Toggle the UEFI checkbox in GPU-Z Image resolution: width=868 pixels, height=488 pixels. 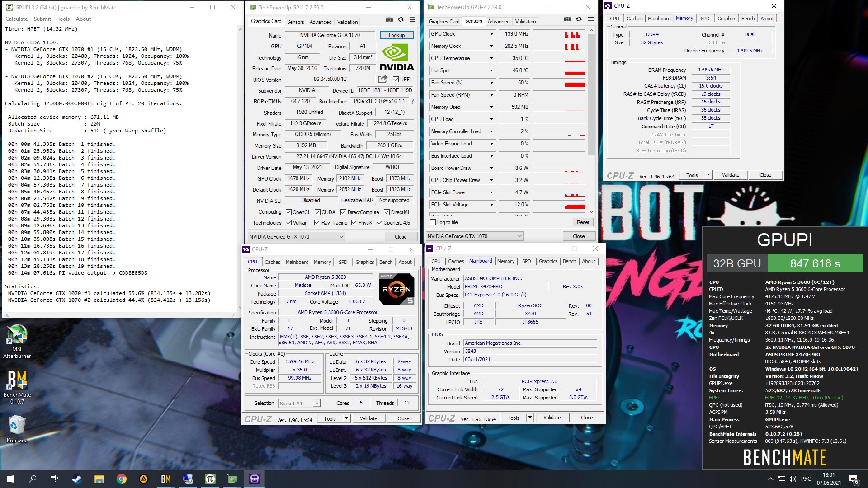point(396,79)
